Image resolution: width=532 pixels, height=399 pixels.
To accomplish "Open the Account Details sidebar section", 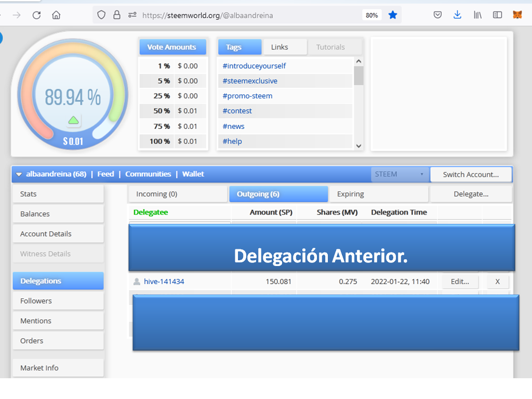I will [x=58, y=234].
